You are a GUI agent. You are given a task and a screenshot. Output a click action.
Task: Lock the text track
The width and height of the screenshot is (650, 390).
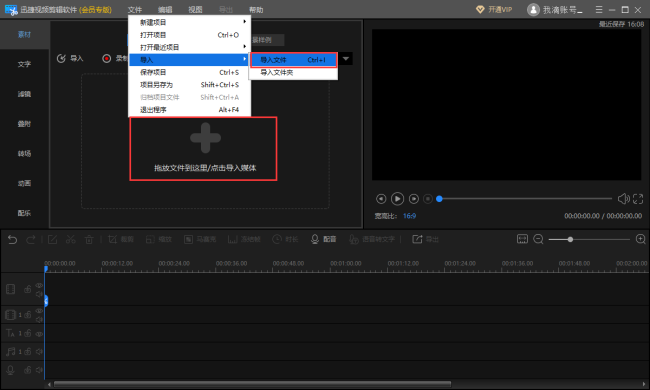(27, 333)
